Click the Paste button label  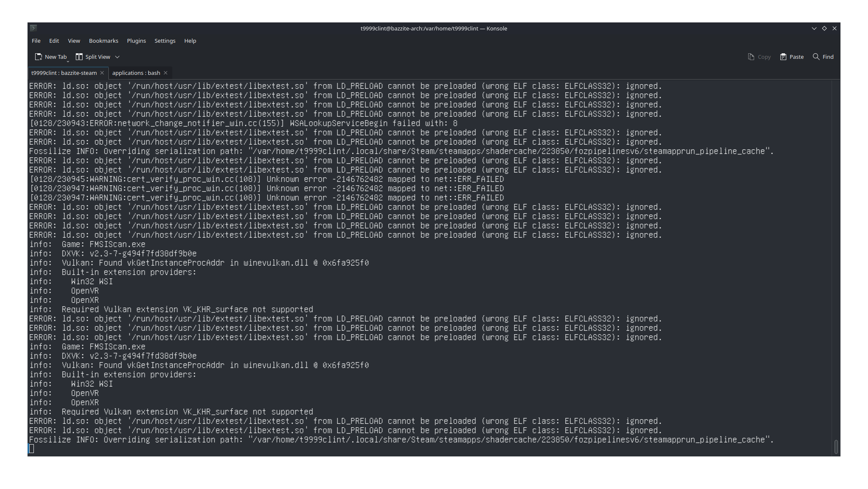796,56
